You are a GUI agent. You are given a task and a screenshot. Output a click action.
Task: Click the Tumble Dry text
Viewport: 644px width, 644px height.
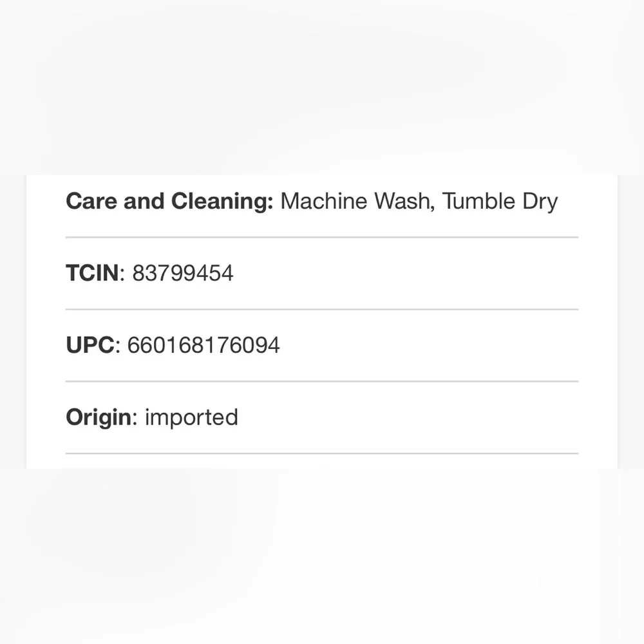(500, 202)
